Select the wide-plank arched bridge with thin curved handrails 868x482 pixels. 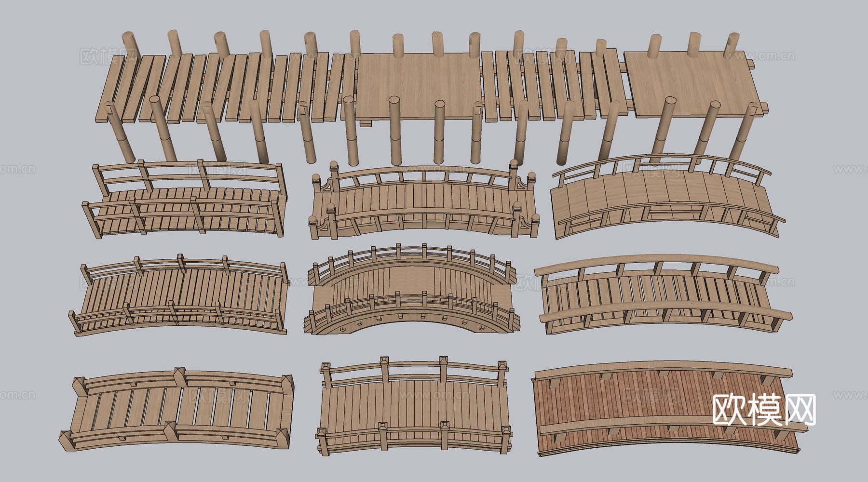(668, 196)
